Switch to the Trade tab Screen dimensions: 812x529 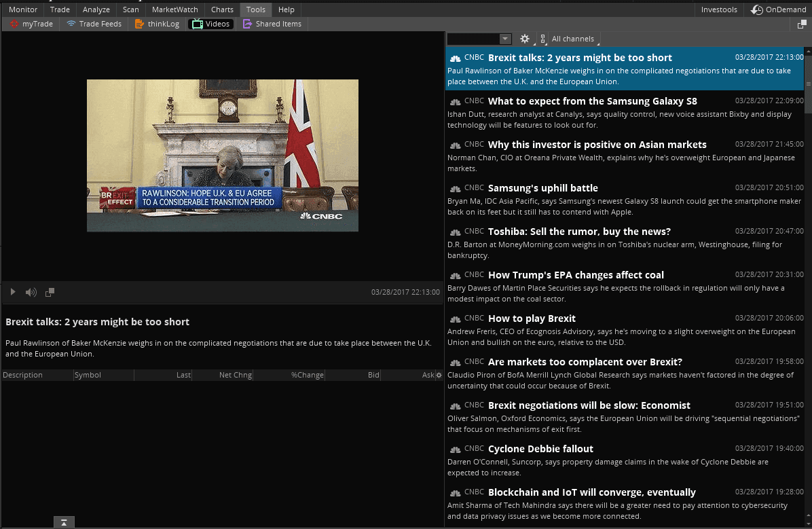(60, 10)
